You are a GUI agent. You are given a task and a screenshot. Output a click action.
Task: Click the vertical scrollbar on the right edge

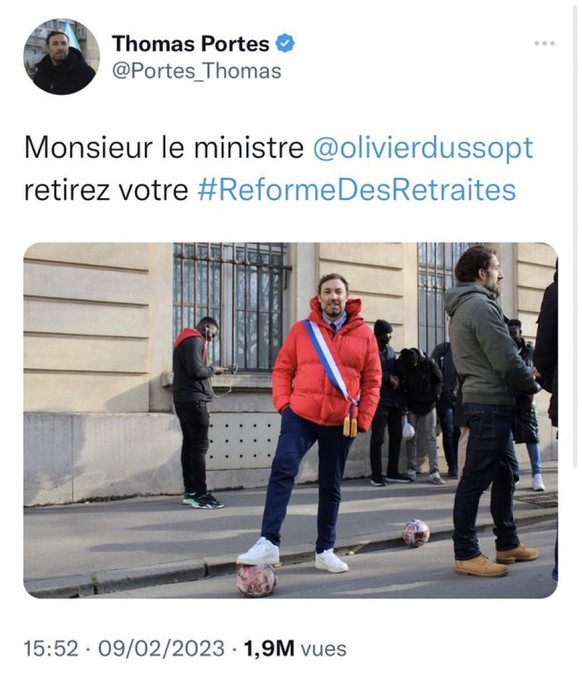(576, 234)
